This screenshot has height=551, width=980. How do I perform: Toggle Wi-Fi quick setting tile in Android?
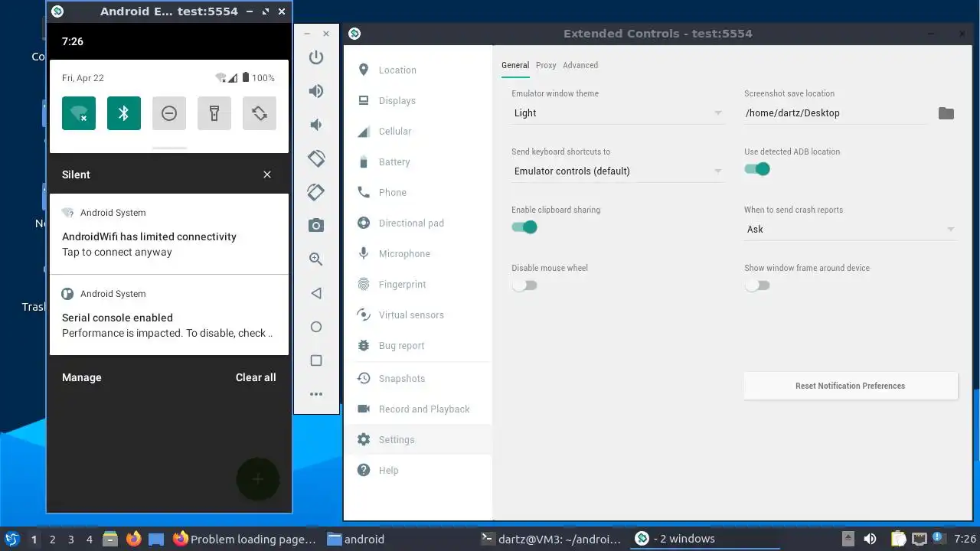coord(79,113)
